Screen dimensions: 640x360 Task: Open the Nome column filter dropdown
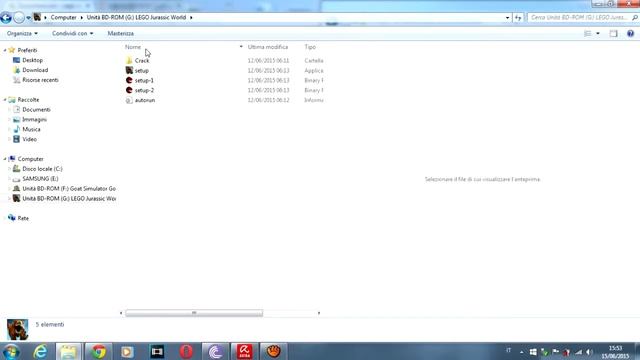tap(241, 47)
